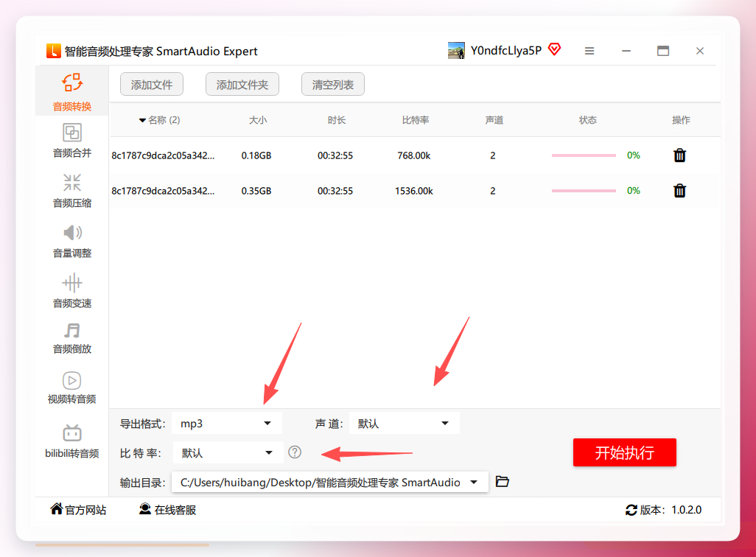Open the 比特率 bitrate dropdown
Screen dimensions: 756x557
pyautogui.click(x=228, y=452)
